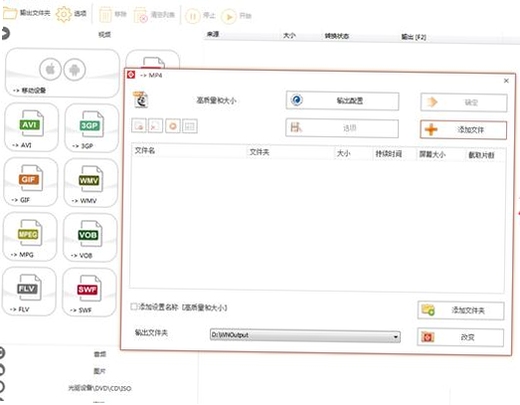Click the 转换状态 status column in the main window
Viewport: 520px width, 405px height.
coord(337,36)
